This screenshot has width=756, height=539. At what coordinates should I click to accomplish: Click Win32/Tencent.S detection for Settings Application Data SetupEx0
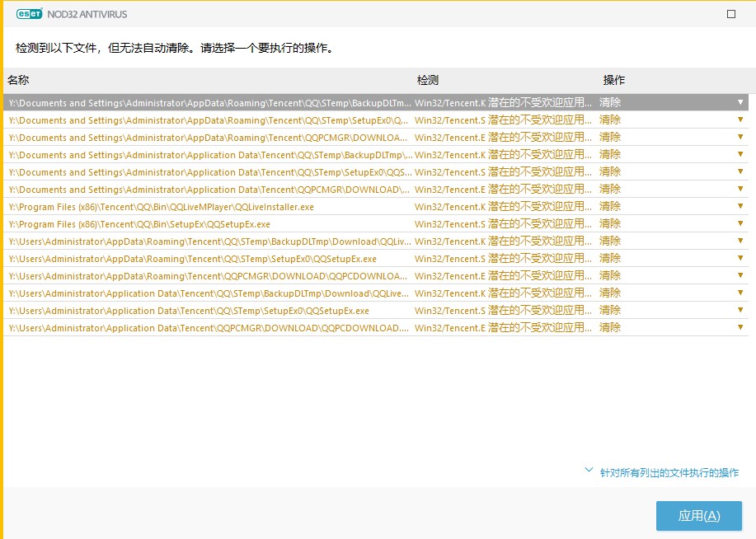coord(503,172)
